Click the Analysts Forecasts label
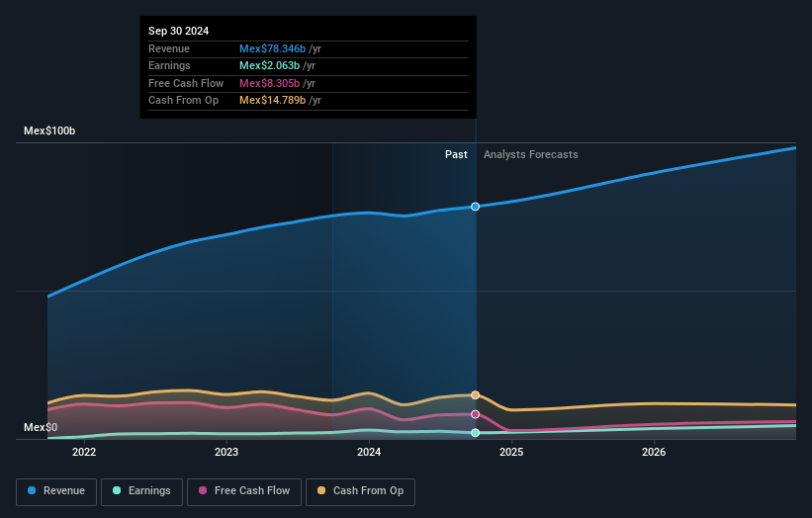 531,154
